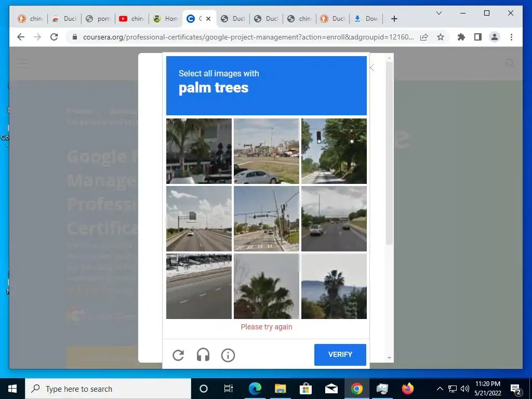Bookmark this tab with star icon
532x399 pixels.
[441, 37]
